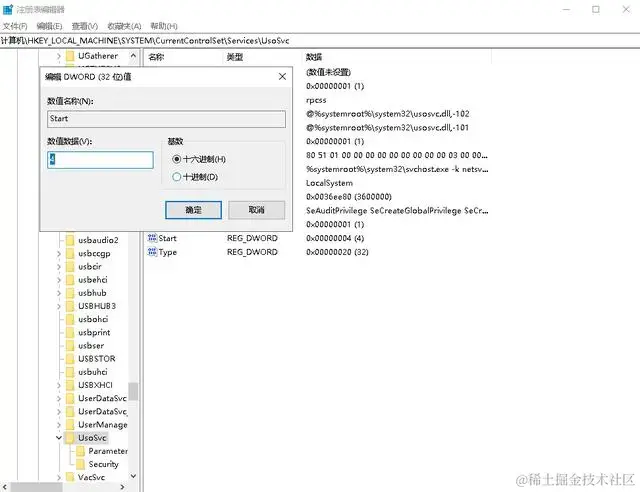
Task: Expand the usbehci tree node
Action: click(x=59, y=280)
